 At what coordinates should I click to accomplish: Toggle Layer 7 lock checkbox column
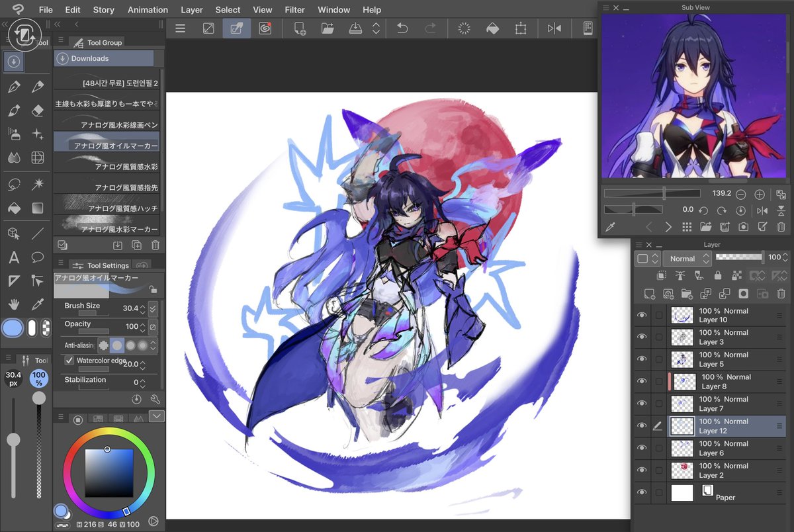point(658,404)
